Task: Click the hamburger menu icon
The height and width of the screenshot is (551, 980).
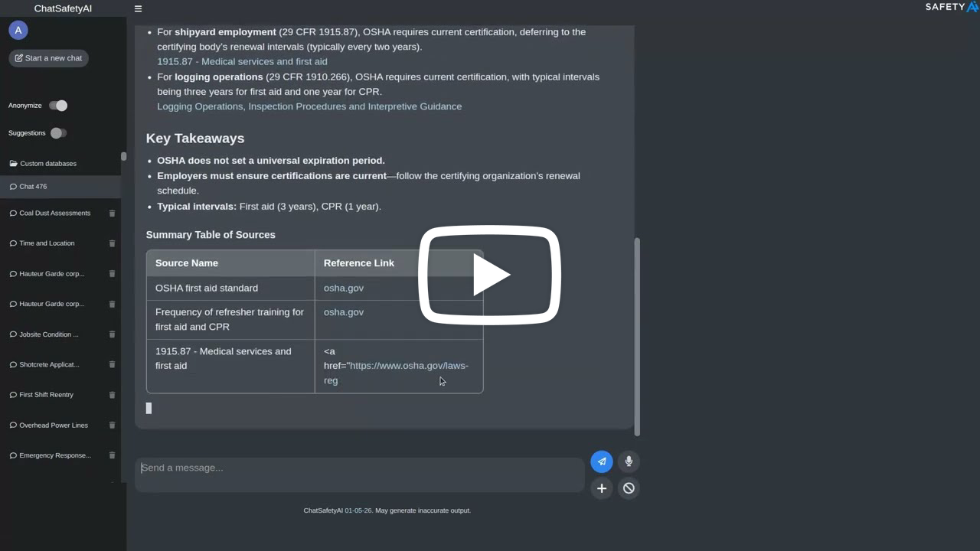Action: coord(138,8)
